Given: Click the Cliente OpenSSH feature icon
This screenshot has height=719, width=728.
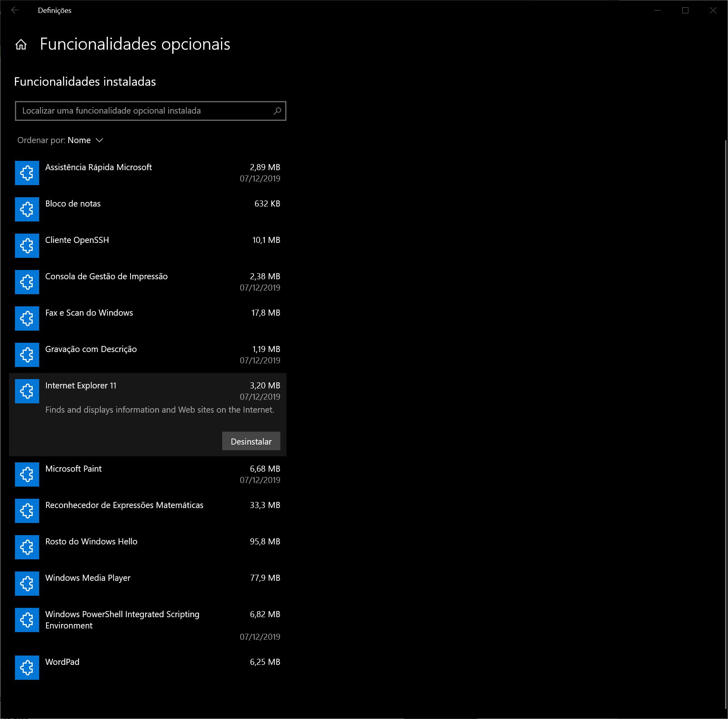Looking at the screenshot, I should coord(27,246).
